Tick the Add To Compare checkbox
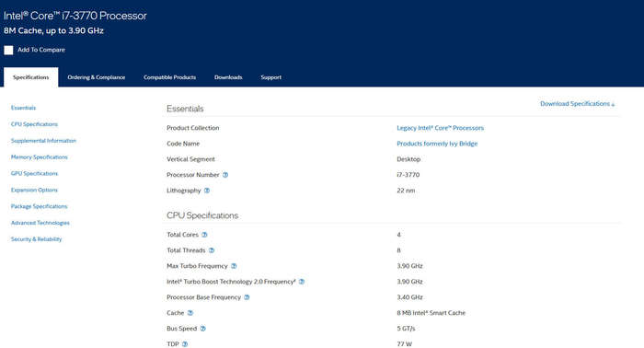This screenshot has width=644, height=348. point(8,50)
